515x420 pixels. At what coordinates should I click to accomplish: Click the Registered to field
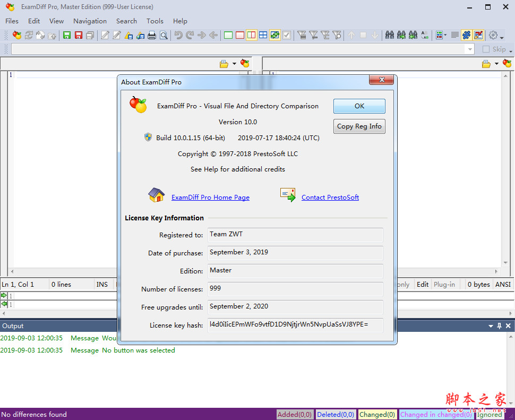click(x=295, y=235)
